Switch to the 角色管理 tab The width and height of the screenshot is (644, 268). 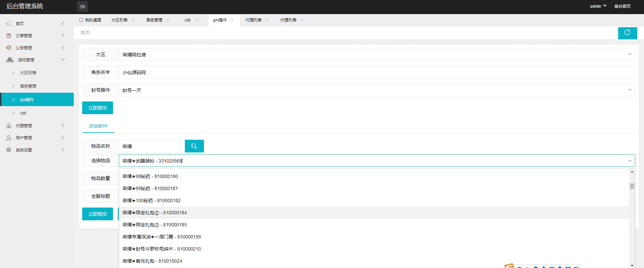[x=154, y=20]
